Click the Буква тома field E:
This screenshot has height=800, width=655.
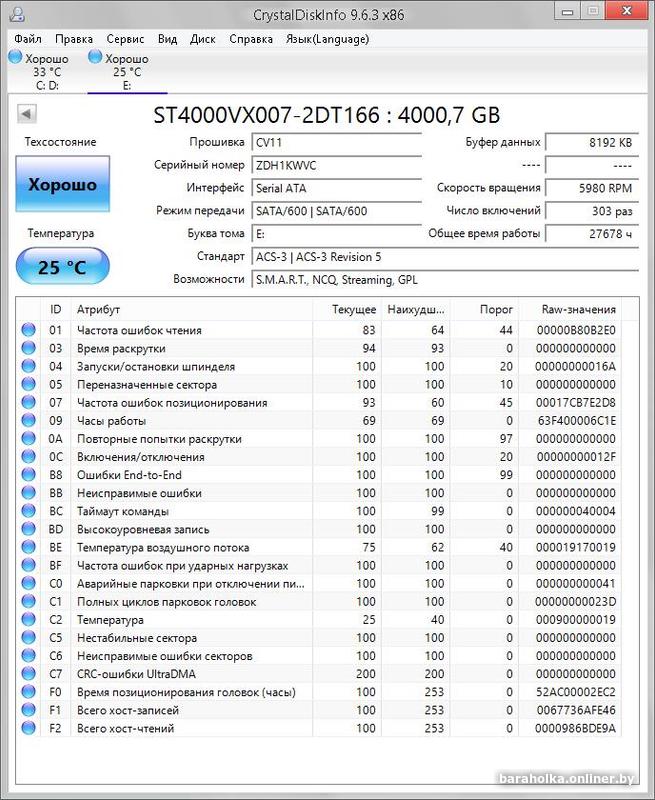337,234
